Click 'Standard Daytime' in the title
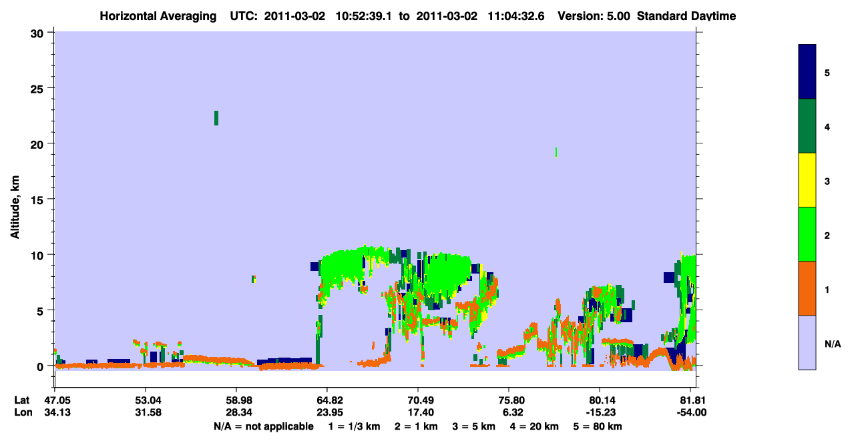The image size is (868, 445). pos(686,16)
